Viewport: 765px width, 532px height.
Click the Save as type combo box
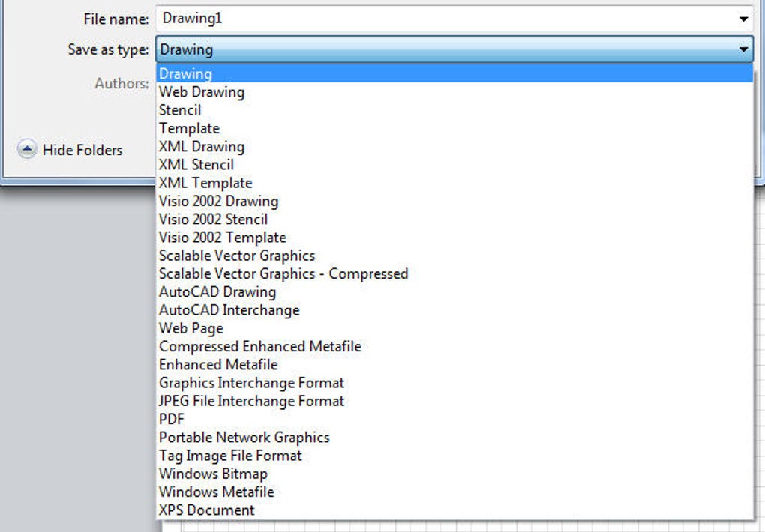[454, 49]
